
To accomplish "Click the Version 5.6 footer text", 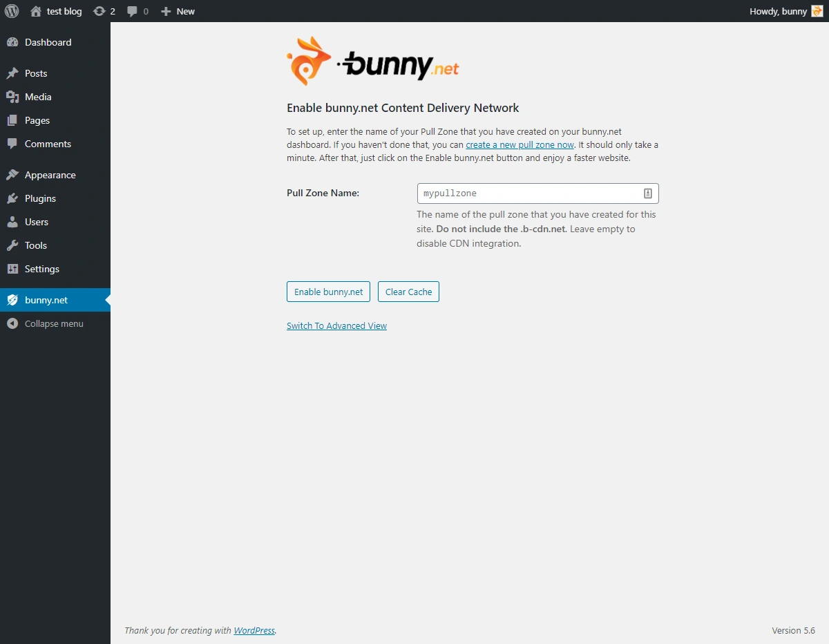I will 793,630.
